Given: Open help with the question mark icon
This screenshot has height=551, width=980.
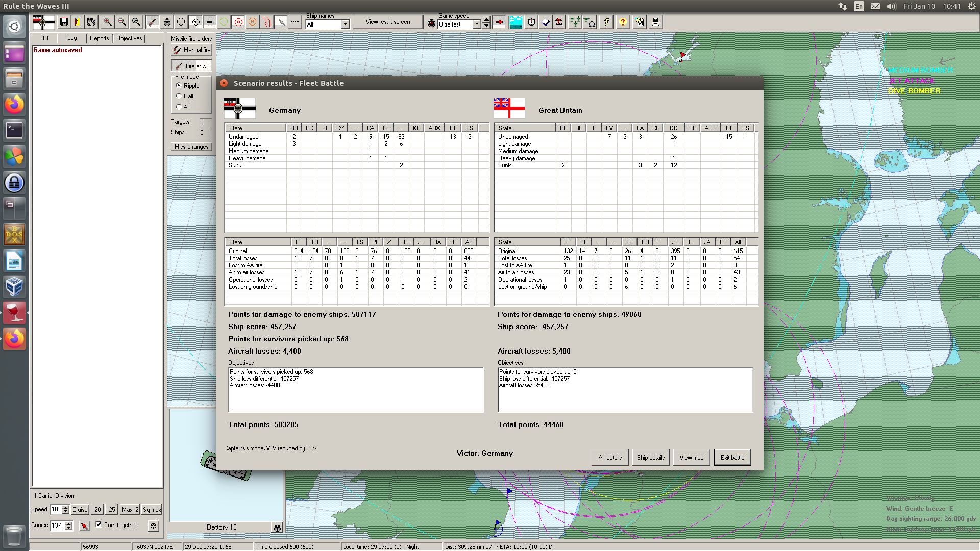Looking at the screenshot, I should click(623, 22).
